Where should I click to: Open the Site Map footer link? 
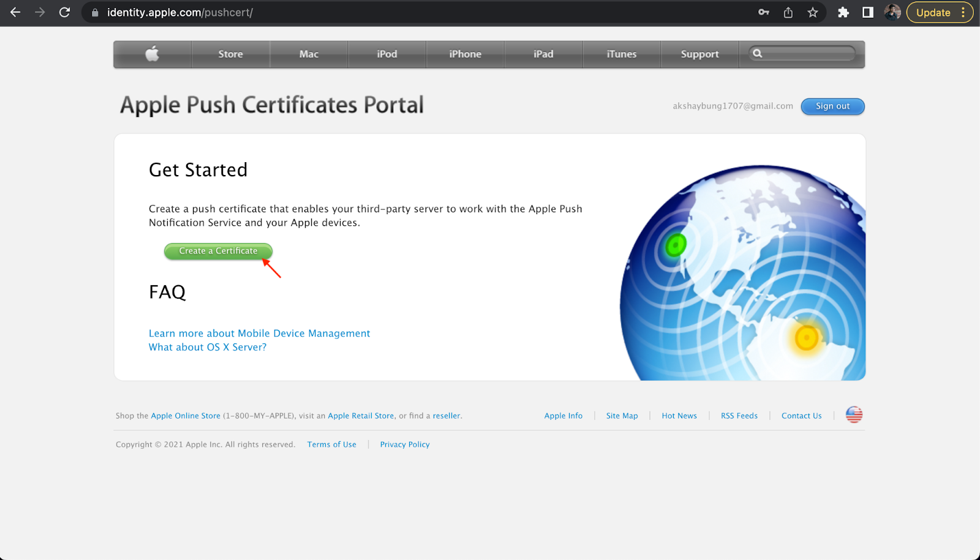(622, 416)
